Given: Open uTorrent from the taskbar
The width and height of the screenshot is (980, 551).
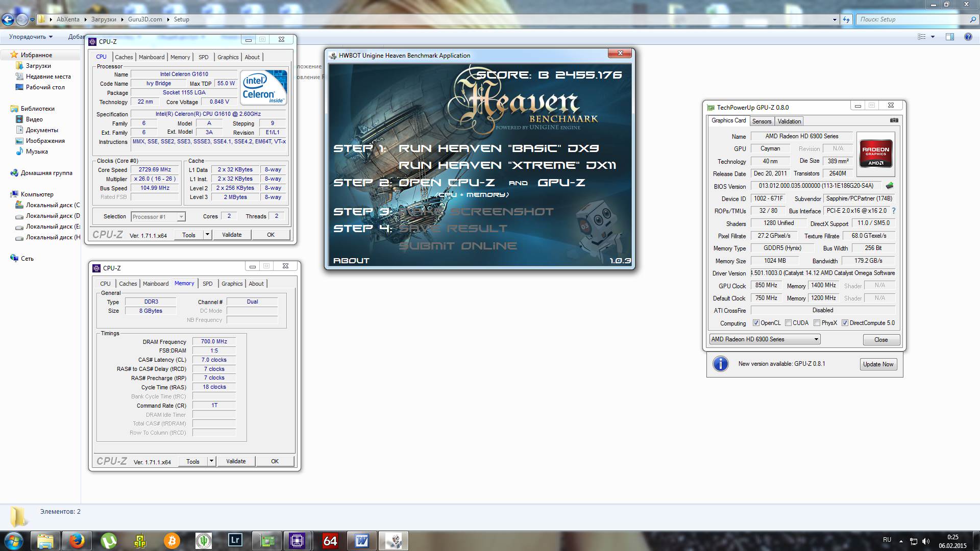Looking at the screenshot, I should pos(109,541).
